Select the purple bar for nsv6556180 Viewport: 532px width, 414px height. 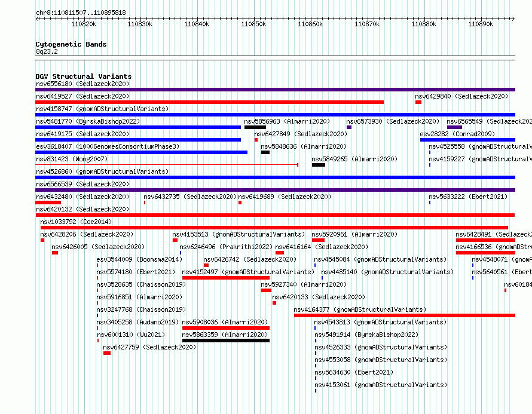275,90
